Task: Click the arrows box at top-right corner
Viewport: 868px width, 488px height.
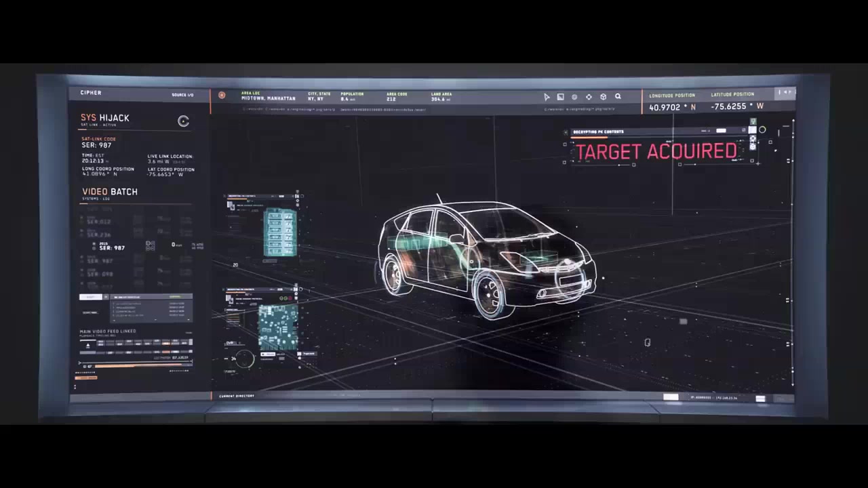Action: tap(785, 92)
